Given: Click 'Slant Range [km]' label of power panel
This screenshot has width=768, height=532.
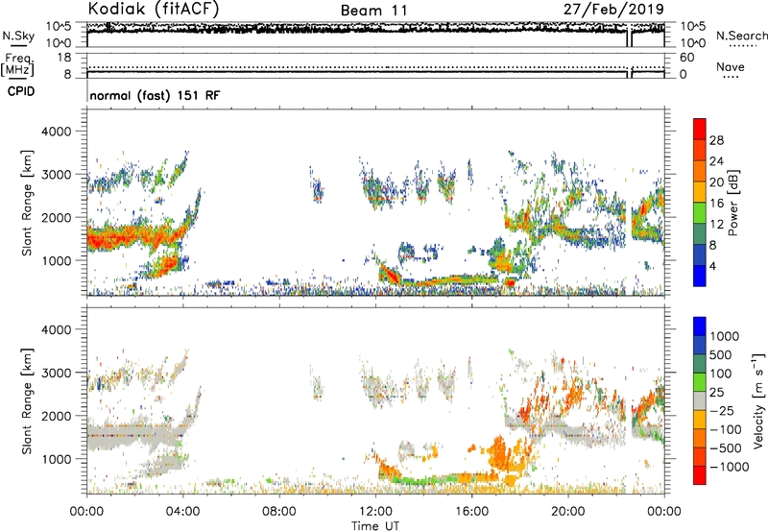Looking at the screenshot, I should click(x=27, y=203).
